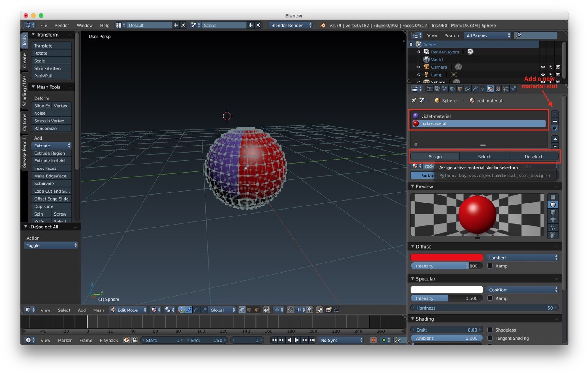Open the Modifiers wrench icon
Screen dimensions: 588x374
(x=475, y=89)
